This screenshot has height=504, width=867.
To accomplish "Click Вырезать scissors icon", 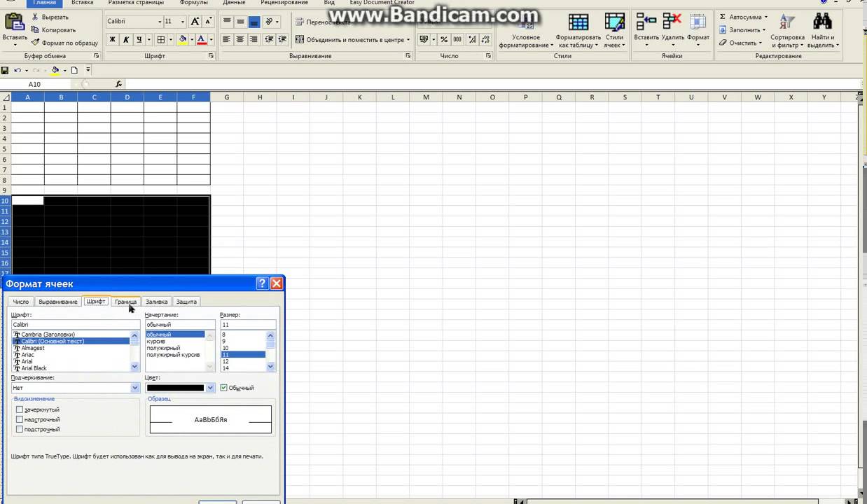I will (35, 17).
